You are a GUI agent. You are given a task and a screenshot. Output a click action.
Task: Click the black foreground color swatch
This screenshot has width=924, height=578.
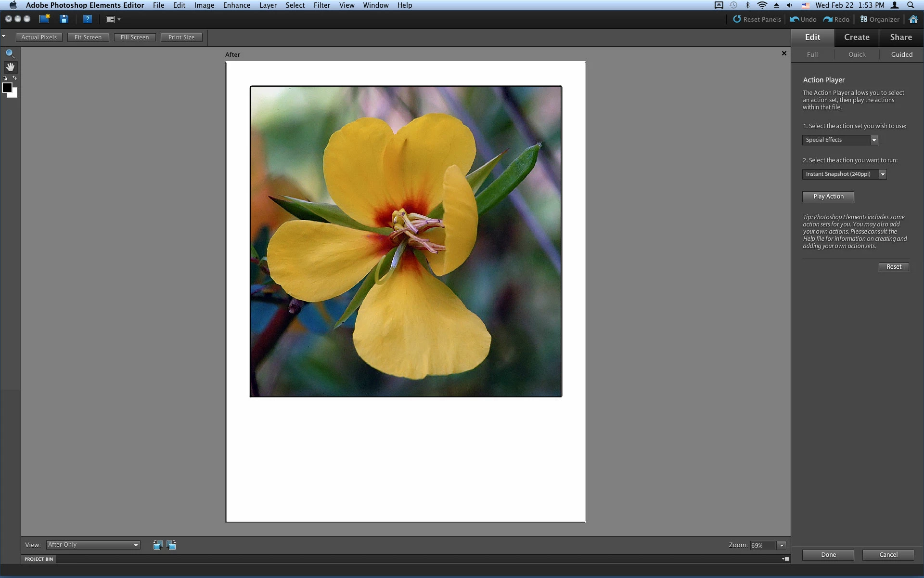(x=7, y=87)
